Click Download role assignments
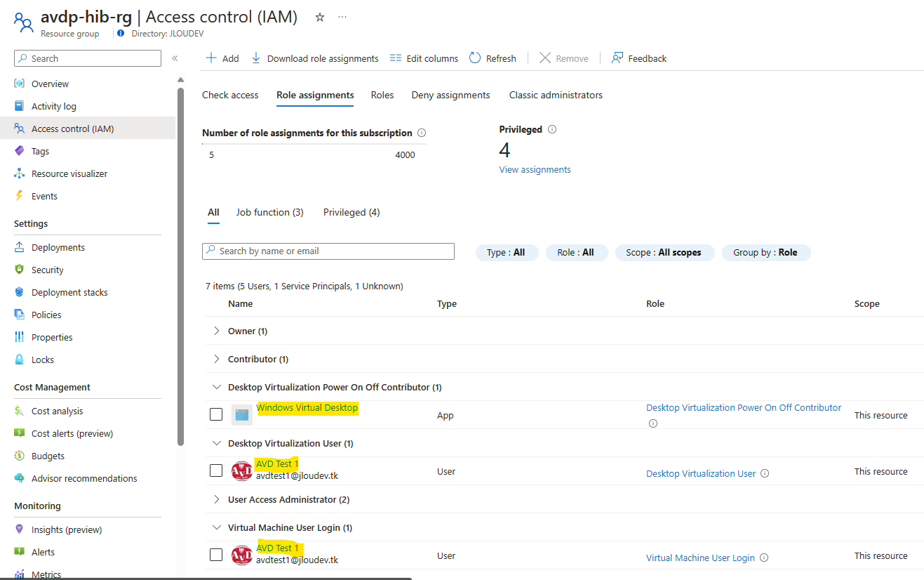924x580 pixels. (x=314, y=58)
